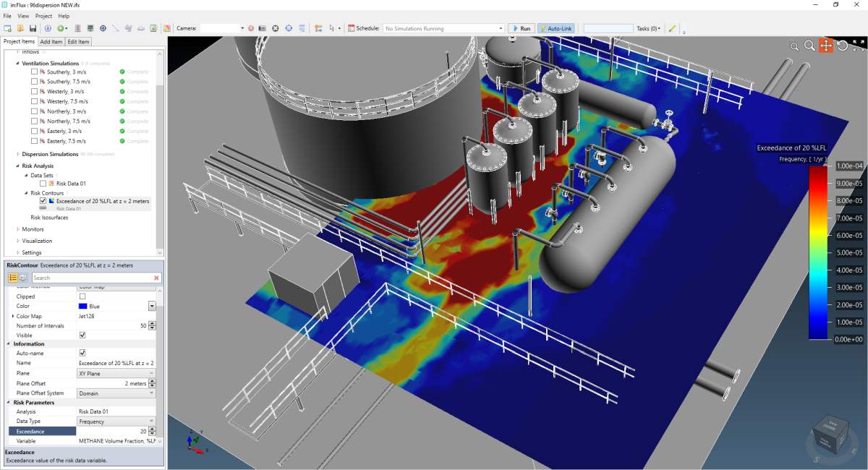The height and width of the screenshot is (470, 868).
Task: Click the camera snapshot icon in the Camera toolbar
Action: [x=263, y=27]
